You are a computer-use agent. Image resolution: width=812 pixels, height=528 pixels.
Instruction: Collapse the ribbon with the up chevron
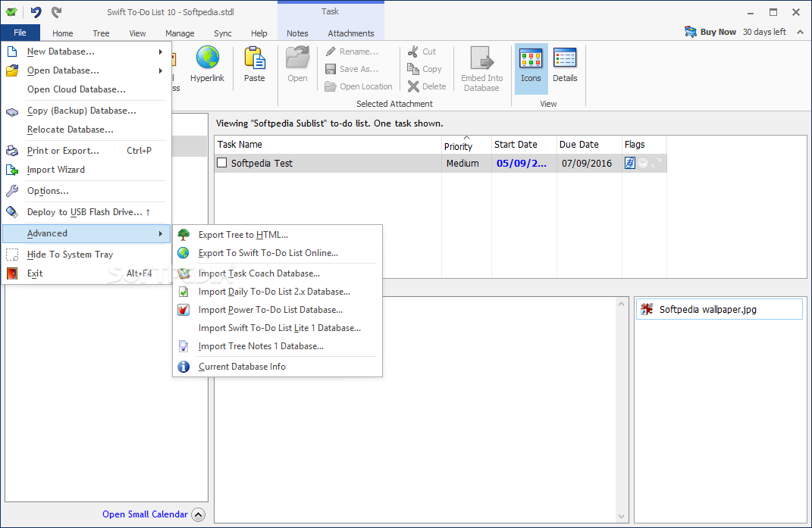pos(800,32)
